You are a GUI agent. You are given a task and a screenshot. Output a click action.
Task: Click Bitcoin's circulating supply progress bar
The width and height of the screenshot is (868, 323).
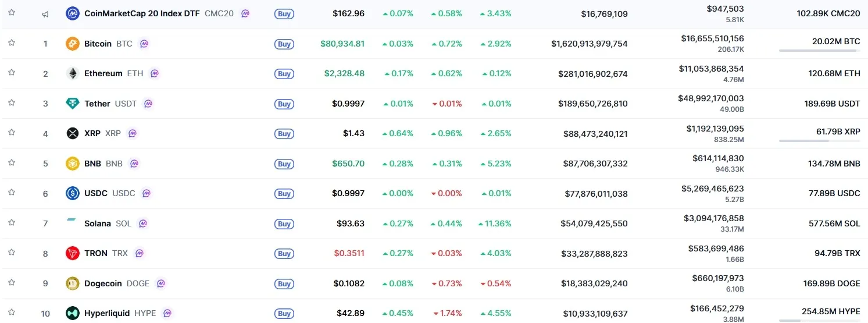(x=820, y=51)
